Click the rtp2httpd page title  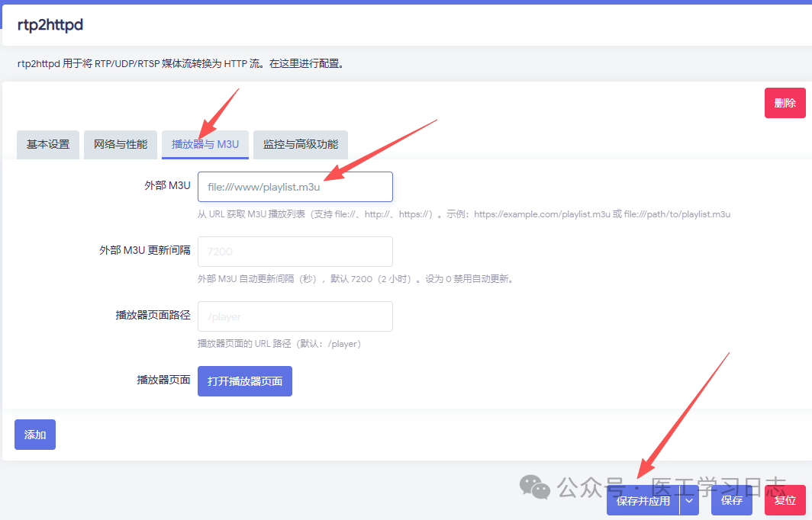[x=50, y=24]
